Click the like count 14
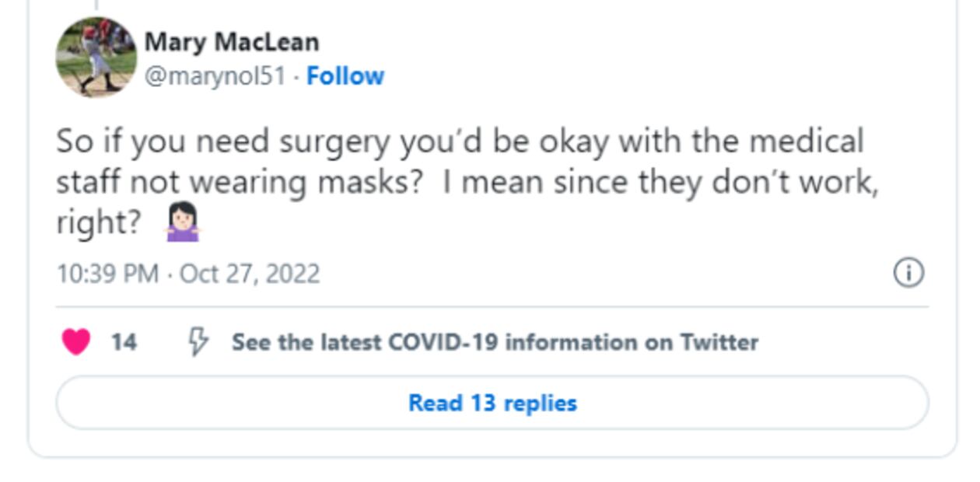Viewport: 980px width, 482px height. 124,342
